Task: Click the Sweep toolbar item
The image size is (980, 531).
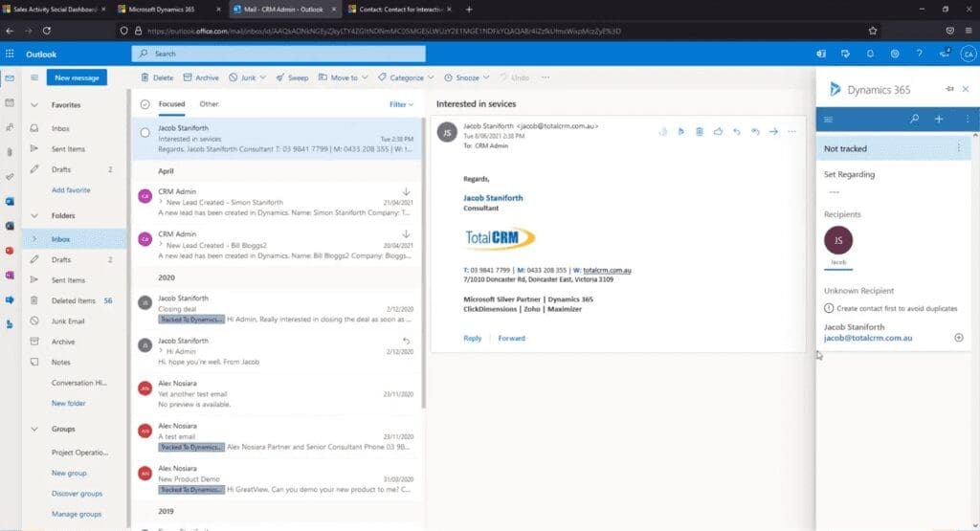Action: 292,77
